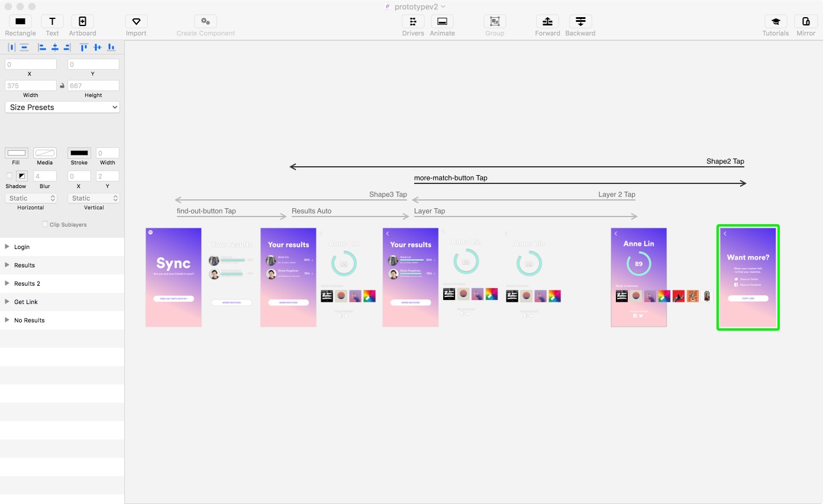Open the Size Presets dropdown
The width and height of the screenshot is (823, 504).
pos(62,107)
